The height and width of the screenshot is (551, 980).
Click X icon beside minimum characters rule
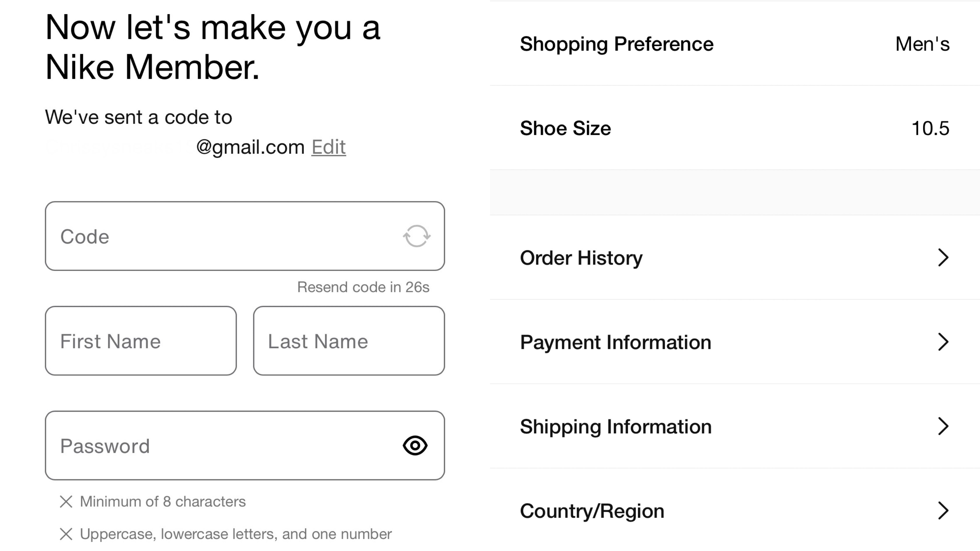coord(66,502)
